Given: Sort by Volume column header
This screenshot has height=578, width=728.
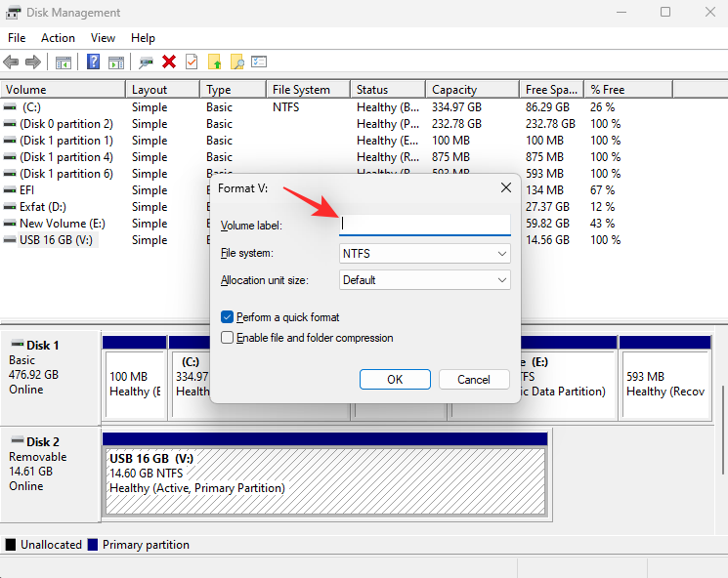Looking at the screenshot, I should click(x=64, y=90).
